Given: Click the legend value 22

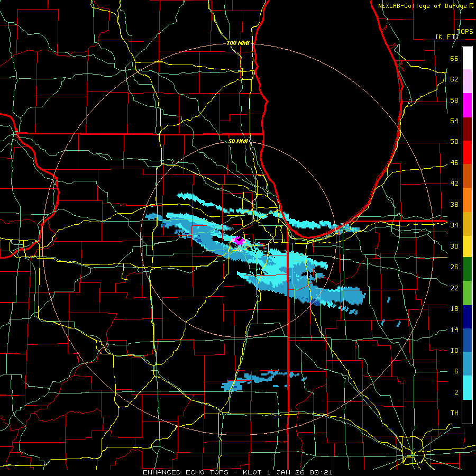Looking at the screenshot, I should coord(454,288).
